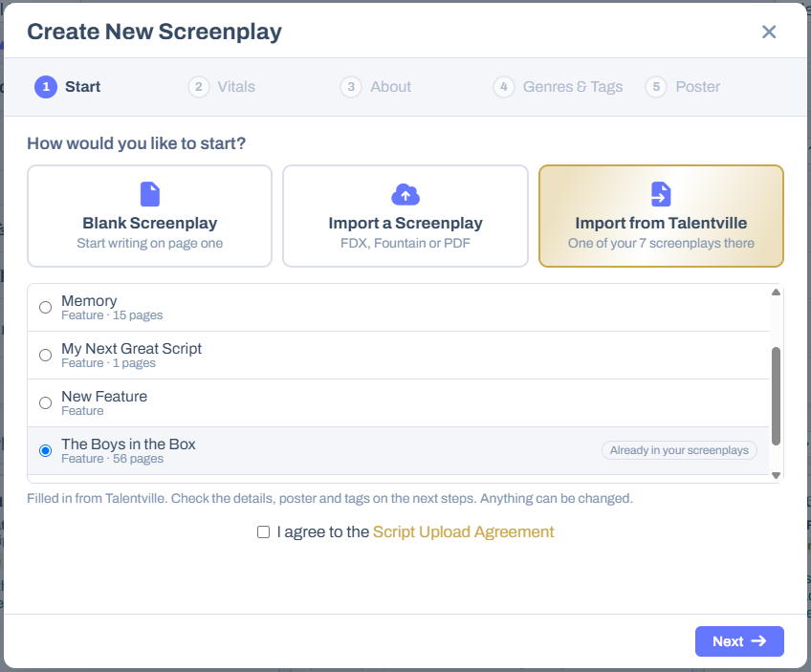Go to the Genres & Tags step

pos(558,87)
